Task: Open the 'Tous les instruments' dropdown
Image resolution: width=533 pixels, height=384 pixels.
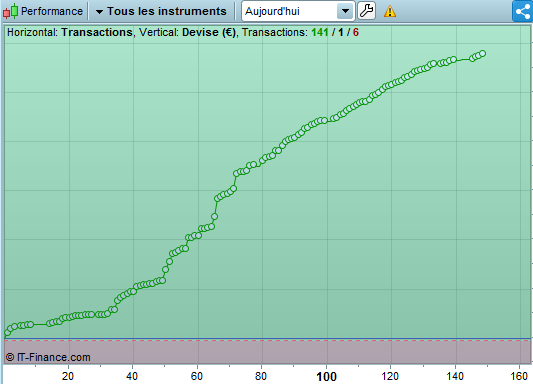Action: tap(161, 11)
